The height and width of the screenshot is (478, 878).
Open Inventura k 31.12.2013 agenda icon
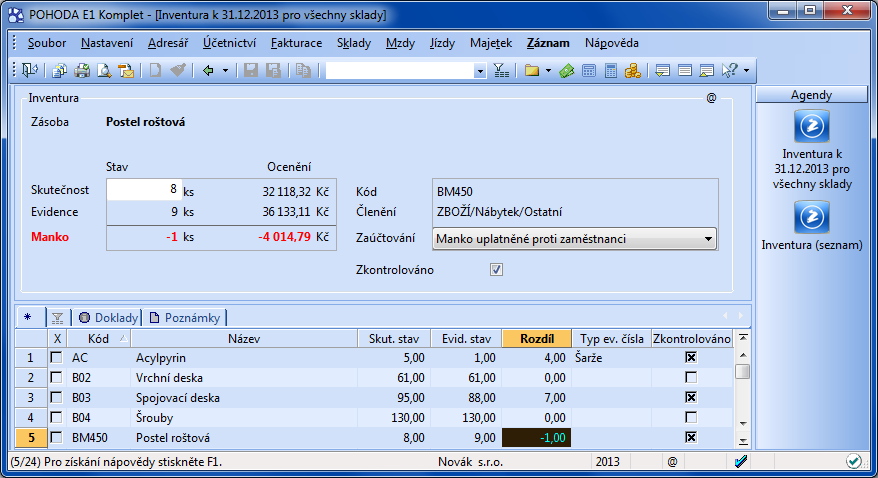tap(811, 128)
